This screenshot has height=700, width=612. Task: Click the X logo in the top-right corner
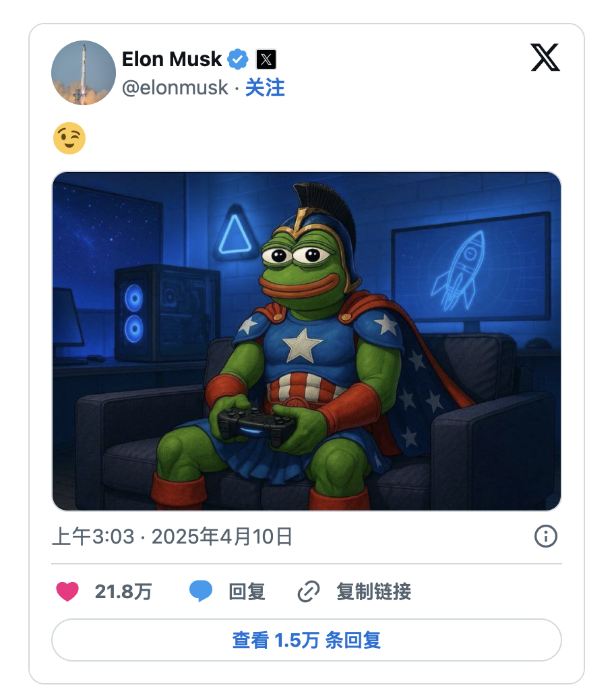pos(545,58)
